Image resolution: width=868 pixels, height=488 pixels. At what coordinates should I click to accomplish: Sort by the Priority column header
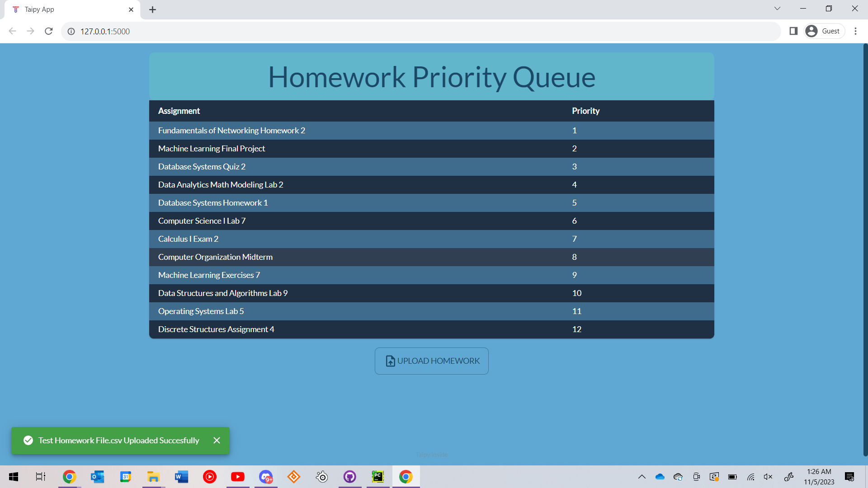[x=585, y=111]
